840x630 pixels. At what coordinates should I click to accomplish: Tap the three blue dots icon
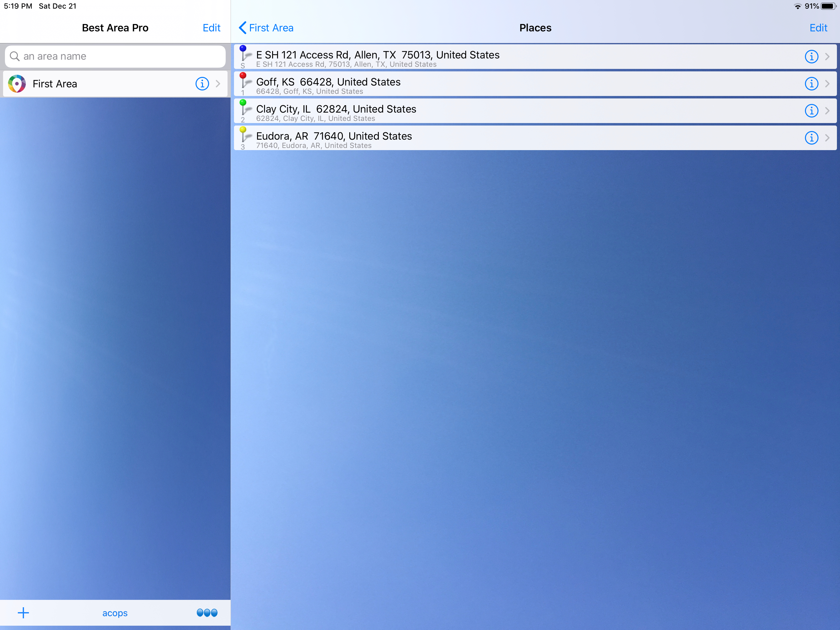pos(207,612)
